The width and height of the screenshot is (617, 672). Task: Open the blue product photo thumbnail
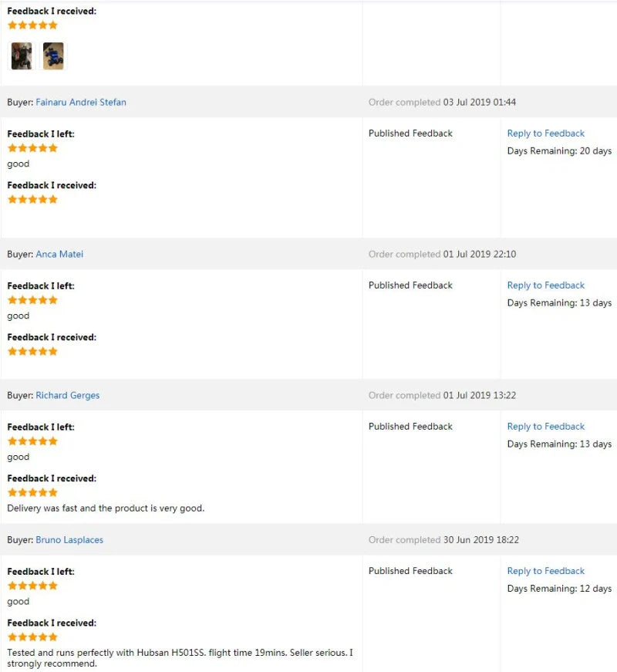[x=53, y=56]
